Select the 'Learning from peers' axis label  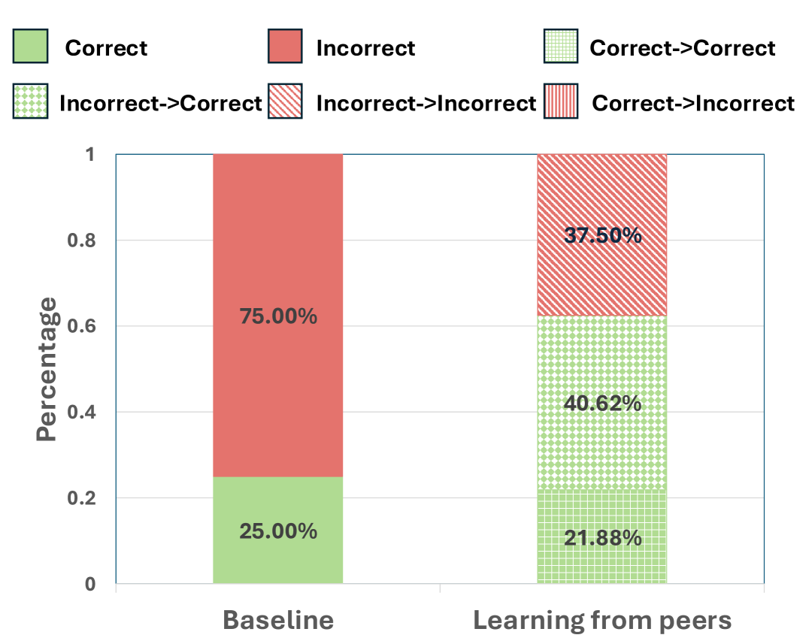coord(601,621)
